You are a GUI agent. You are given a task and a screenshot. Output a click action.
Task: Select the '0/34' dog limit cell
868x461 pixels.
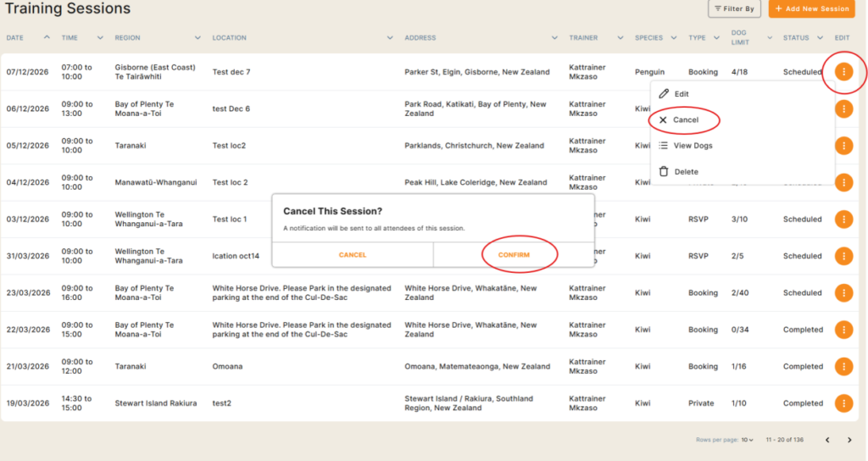pyautogui.click(x=739, y=330)
